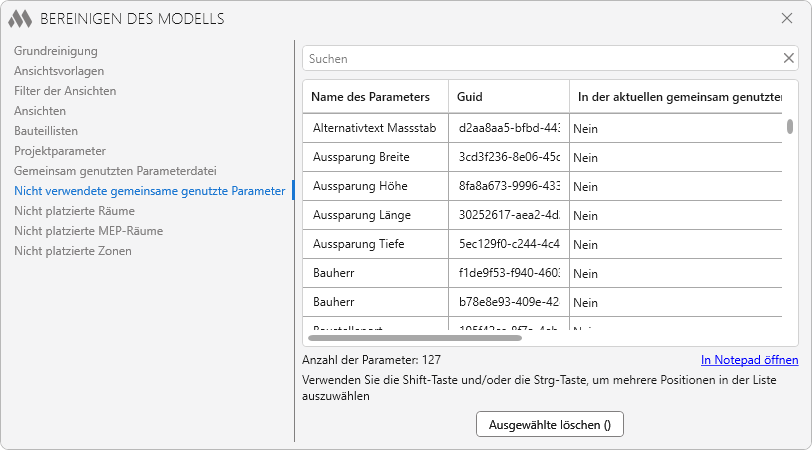The width and height of the screenshot is (812, 450).
Task: Select Ansichtsvorlagen in the sidebar
Action: [x=59, y=70]
